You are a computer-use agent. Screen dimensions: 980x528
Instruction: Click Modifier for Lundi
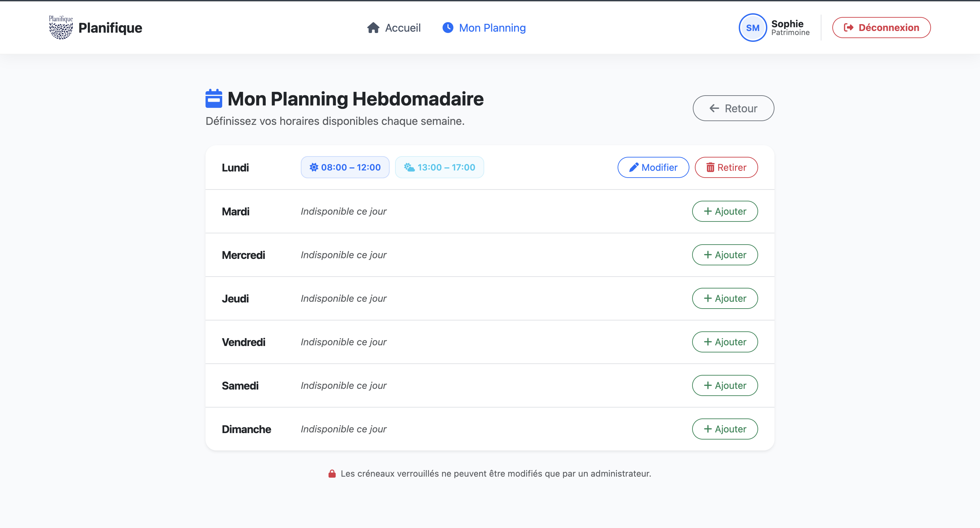653,167
